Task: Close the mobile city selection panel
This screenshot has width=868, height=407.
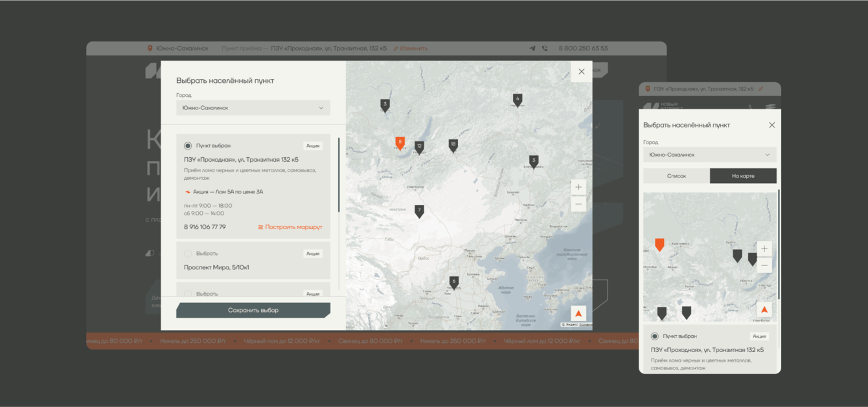Action: tap(771, 125)
